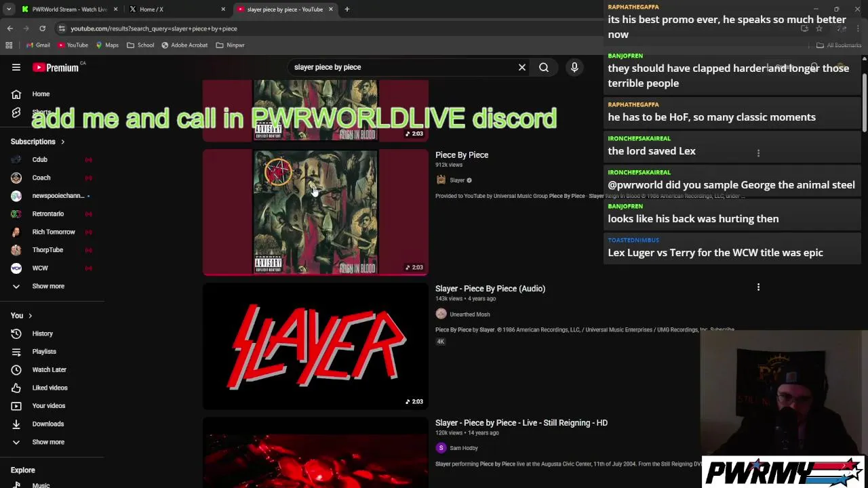Open the Maps bookmark
868x488 pixels.
pyautogui.click(x=107, y=45)
